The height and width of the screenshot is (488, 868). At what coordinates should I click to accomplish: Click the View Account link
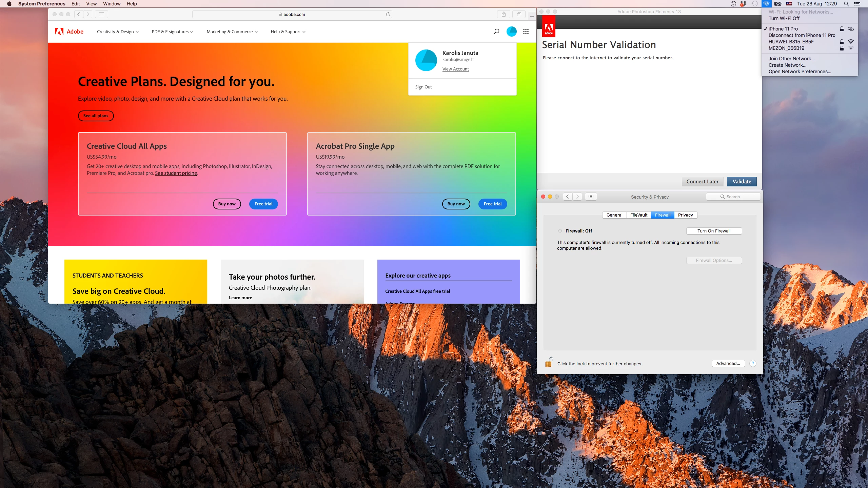click(x=455, y=69)
